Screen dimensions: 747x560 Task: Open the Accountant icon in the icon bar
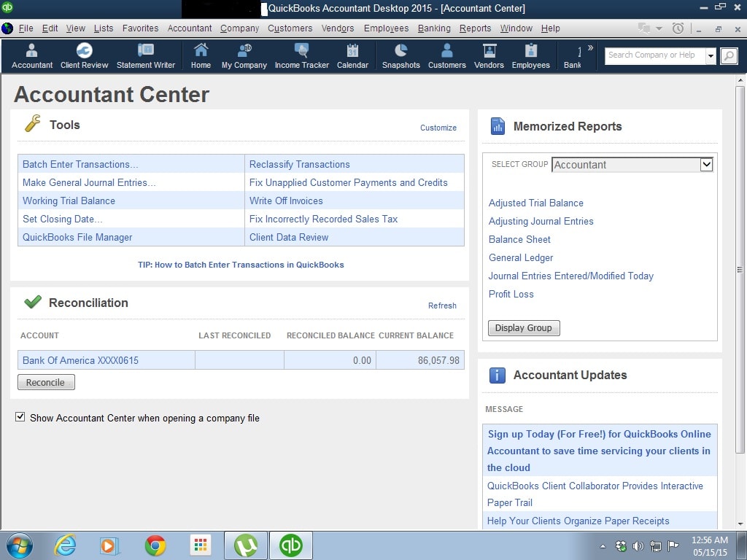tap(32, 55)
